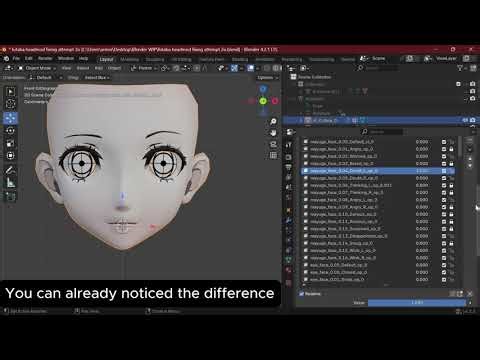480x360 pixels.
Task: Activate the Rotate tool
Action: click(10, 130)
